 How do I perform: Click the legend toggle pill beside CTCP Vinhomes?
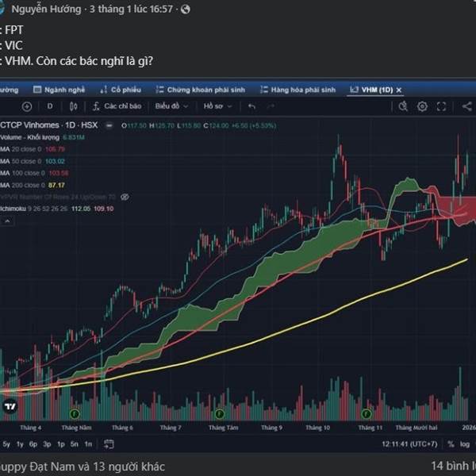coord(109,125)
